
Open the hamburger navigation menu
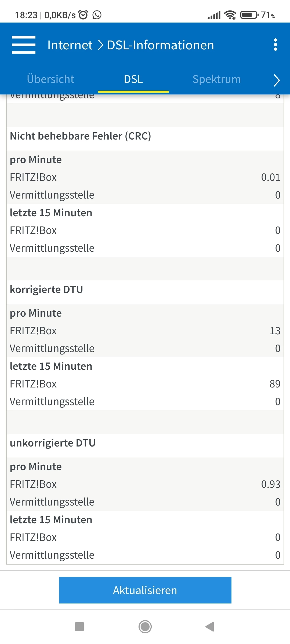click(x=24, y=45)
